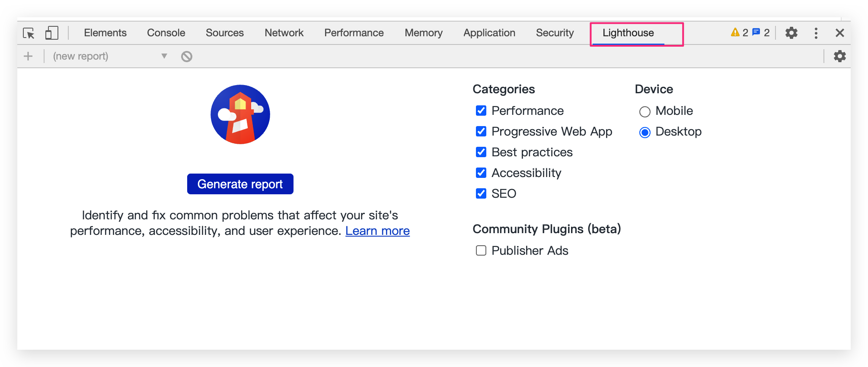
Task: Enable the Publisher Ads plugin checkbox
Action: tap(481, 251)
